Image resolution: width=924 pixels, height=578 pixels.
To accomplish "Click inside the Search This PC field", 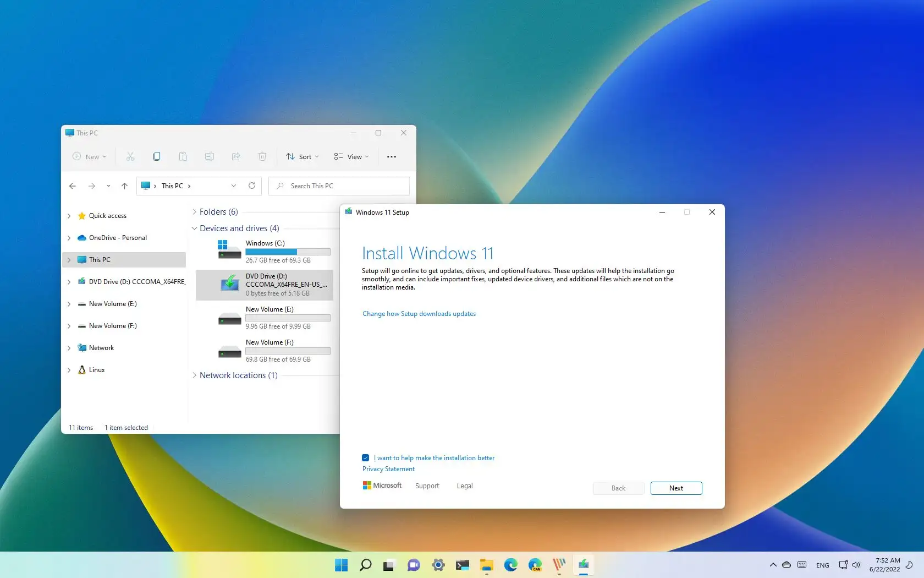I will click(x=338, y=186).
